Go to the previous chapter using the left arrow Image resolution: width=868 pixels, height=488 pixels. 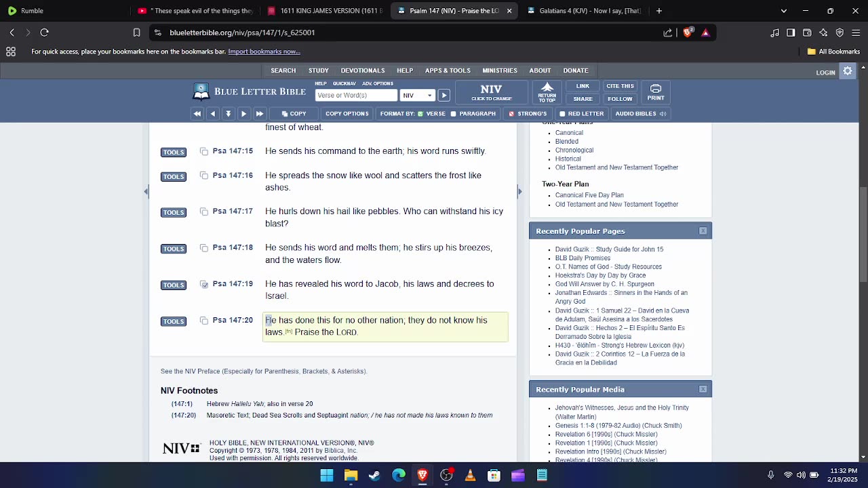coord(213,114)
